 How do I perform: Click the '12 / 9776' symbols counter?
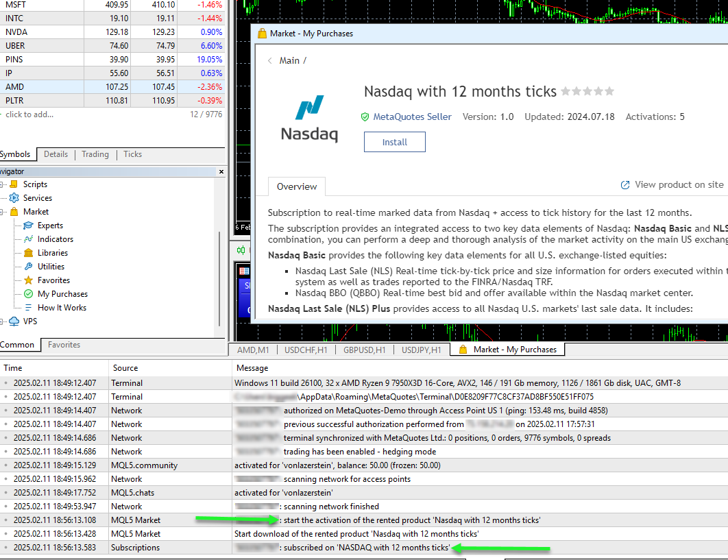pyautogui.click(x=206, y=114)
